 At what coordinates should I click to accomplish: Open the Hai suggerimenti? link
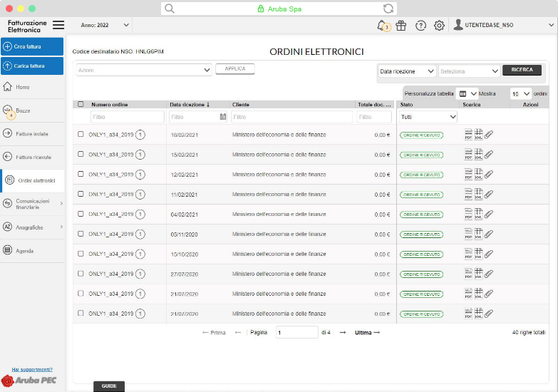(32, 370)
